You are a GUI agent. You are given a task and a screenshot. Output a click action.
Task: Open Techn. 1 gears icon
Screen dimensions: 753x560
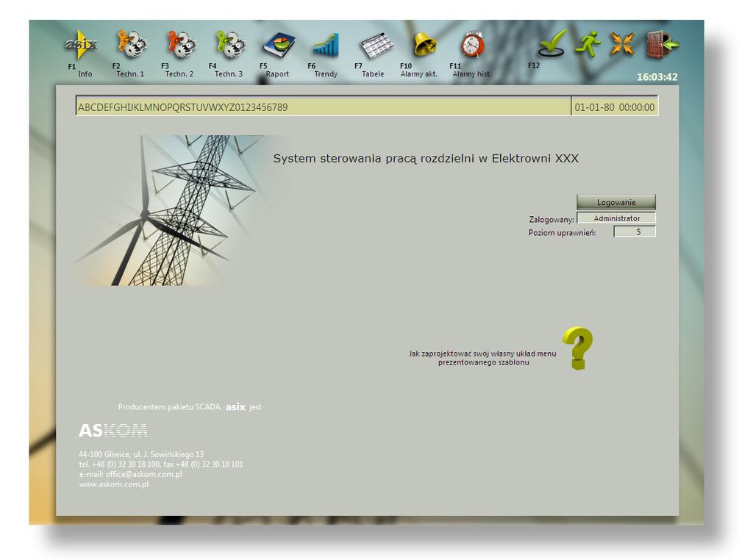point(132,44)
